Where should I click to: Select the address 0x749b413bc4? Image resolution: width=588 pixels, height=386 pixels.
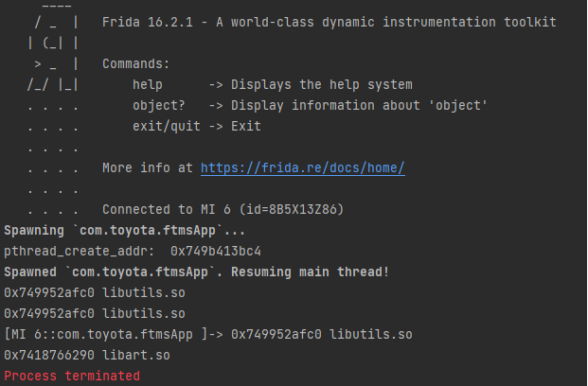[216, 251]
